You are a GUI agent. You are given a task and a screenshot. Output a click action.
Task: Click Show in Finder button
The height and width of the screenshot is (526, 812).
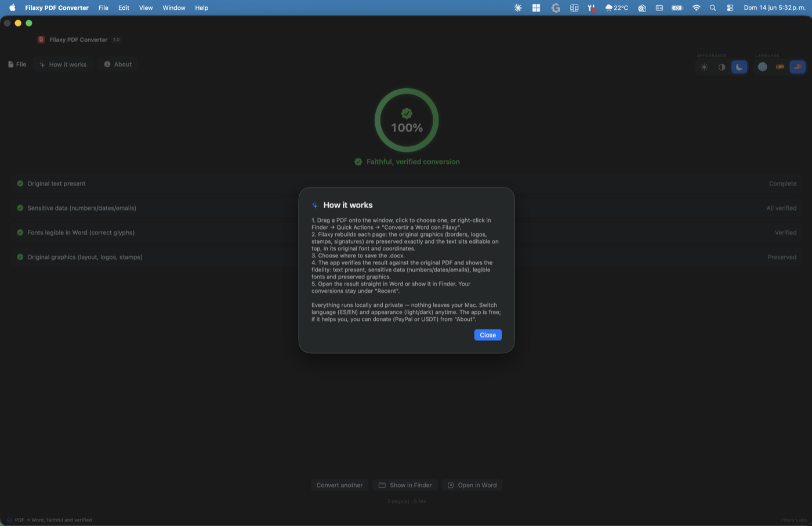405,485
